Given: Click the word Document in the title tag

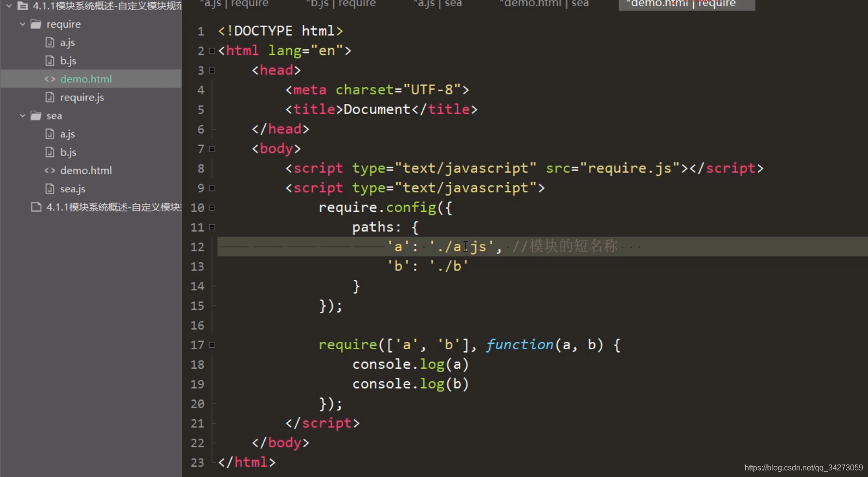Looking at the screenshot, I should coord(377,109).
